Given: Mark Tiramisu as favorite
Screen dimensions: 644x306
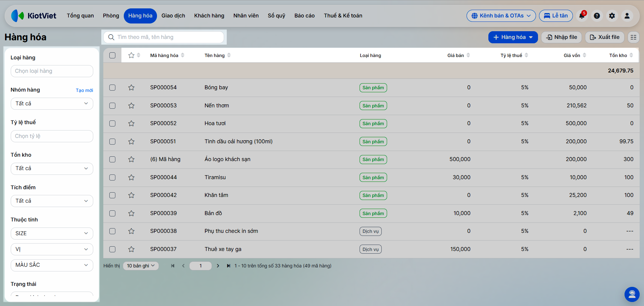Looking at the screenshot, I should click(131, 177).
